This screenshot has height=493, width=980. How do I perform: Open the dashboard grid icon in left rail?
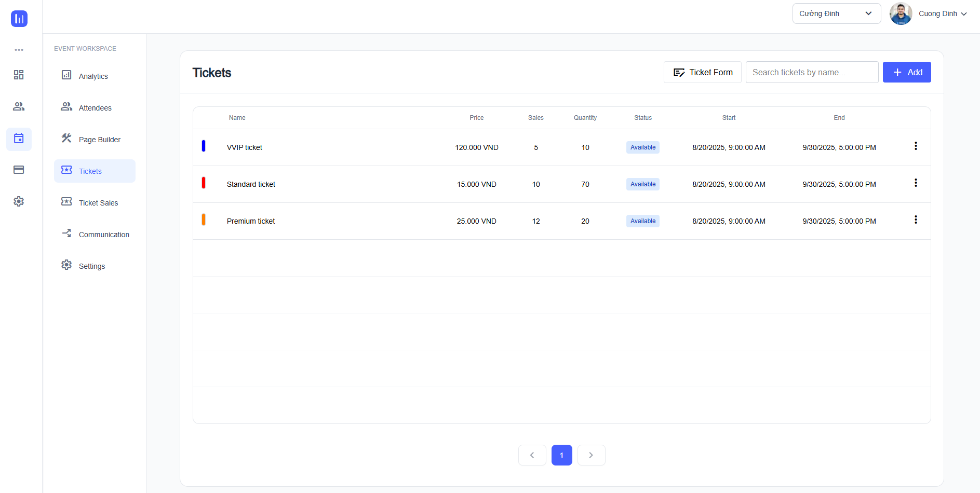coord(19,75)
